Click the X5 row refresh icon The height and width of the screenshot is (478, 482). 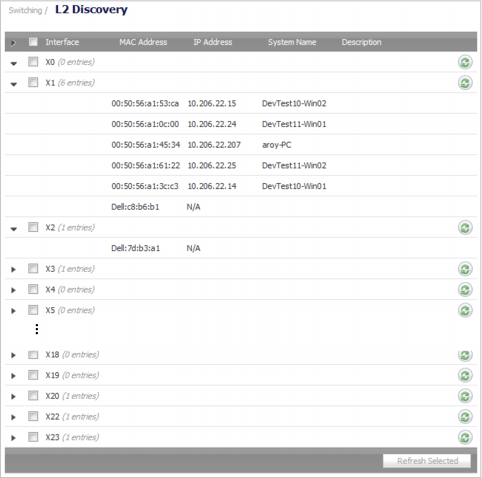pyautogui.click(x=465, y=310)
